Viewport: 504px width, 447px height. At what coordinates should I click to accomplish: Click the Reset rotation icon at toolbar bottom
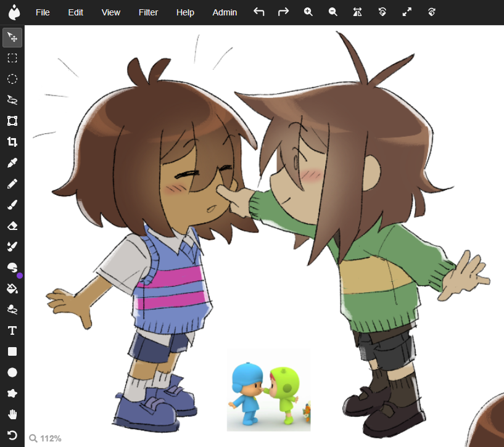click(12, 435)
